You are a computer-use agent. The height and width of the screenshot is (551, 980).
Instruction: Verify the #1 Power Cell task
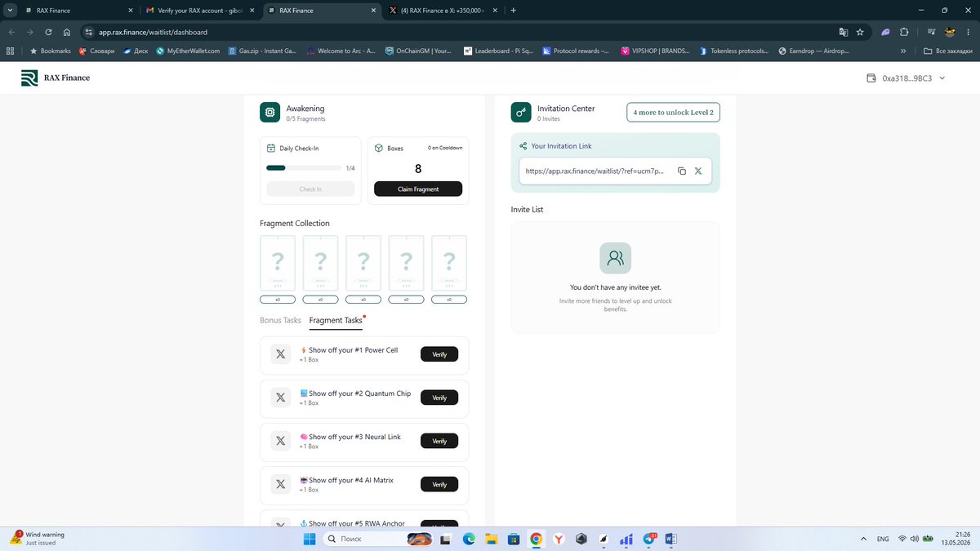coord(439,354)
